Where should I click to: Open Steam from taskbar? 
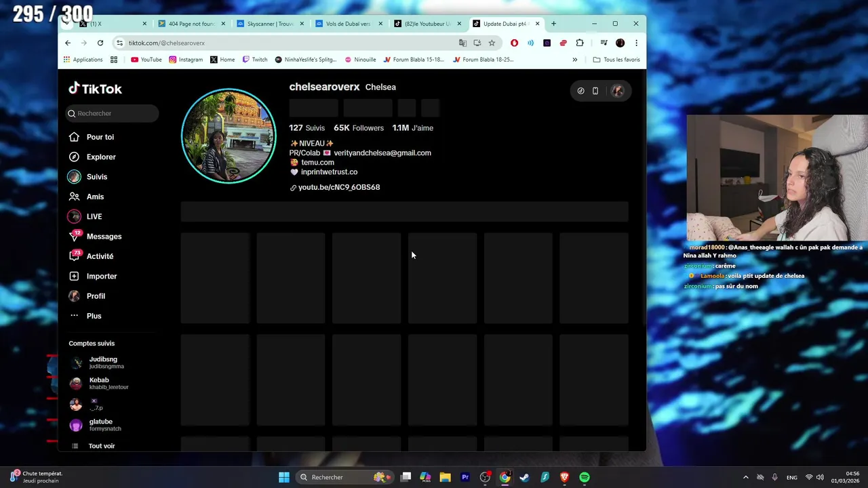coord(524,477)
